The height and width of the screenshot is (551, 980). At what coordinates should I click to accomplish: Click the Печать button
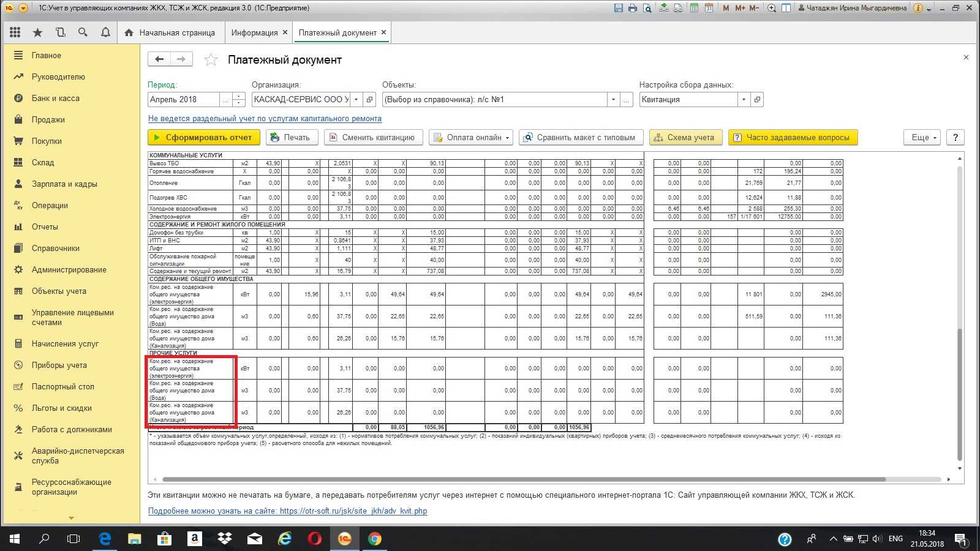click(292, 137)
